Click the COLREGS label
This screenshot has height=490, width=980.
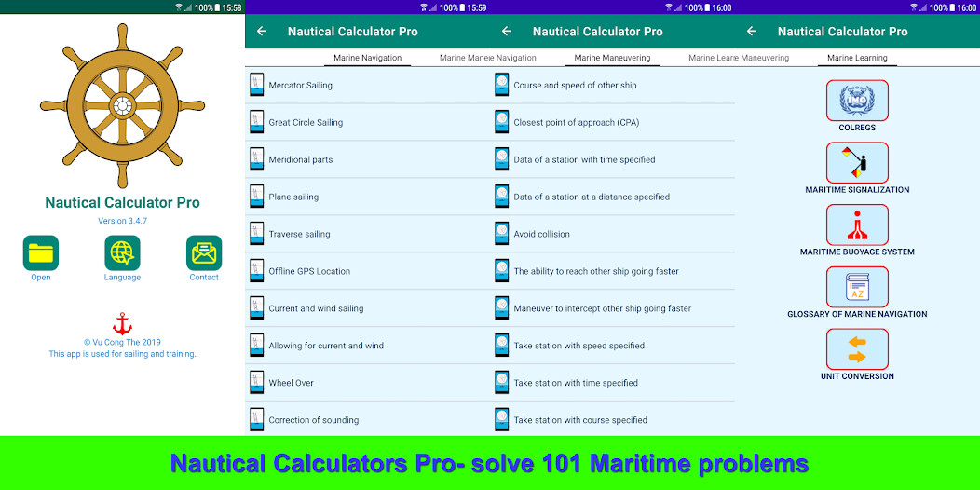click(x=857, y=128)
